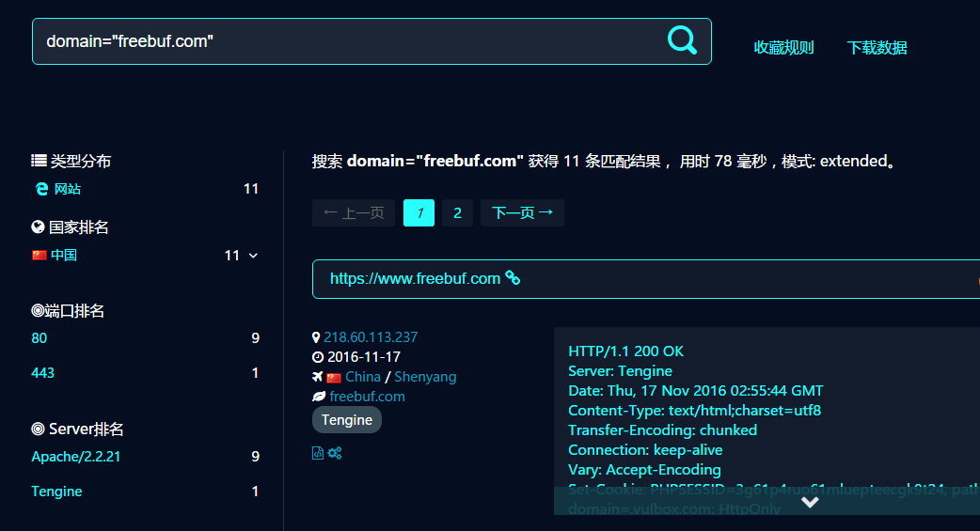
Task: Go to results page 2
Action: [457, 213]
